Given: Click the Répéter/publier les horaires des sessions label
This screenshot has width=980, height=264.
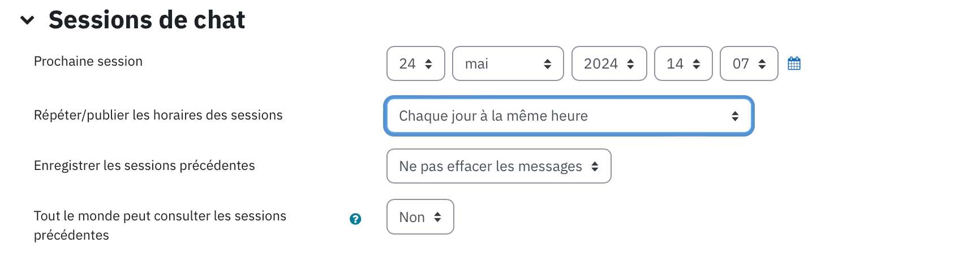Looking at the screenshot, I should (158, 115).
